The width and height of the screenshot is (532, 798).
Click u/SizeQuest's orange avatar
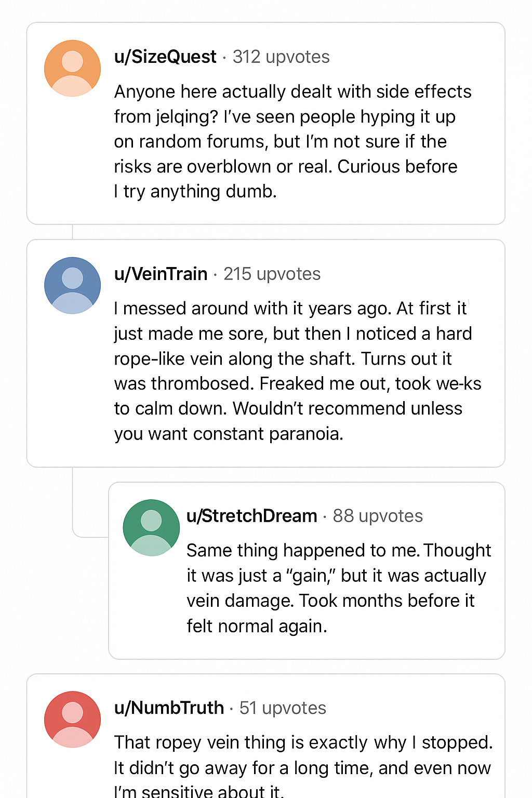pos(72,68)
